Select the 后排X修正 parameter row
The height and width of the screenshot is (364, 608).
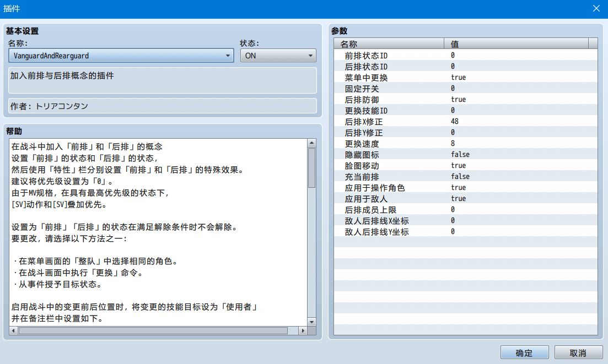coord(466,122)
